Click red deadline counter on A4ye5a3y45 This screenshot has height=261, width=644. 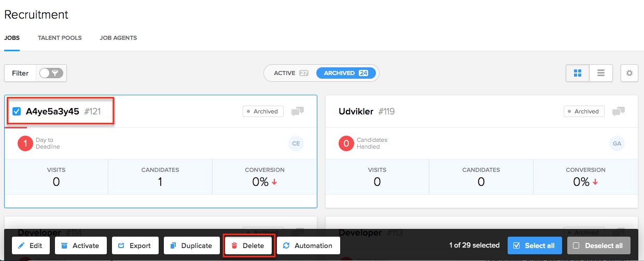pyautogui.click(x=25, y=143)
